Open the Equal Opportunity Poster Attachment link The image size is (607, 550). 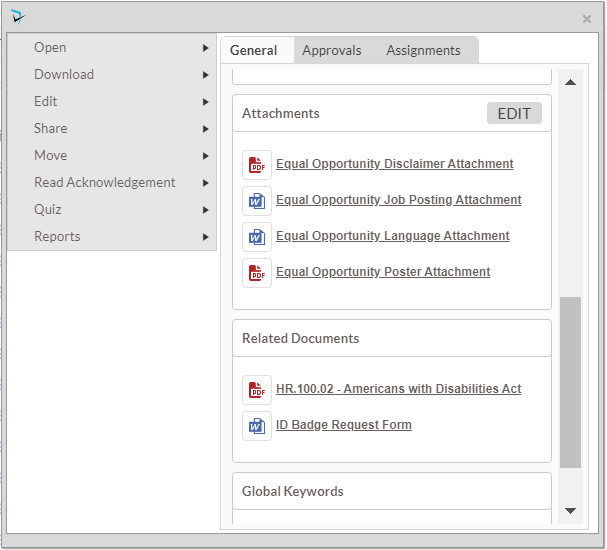point(383,272)
